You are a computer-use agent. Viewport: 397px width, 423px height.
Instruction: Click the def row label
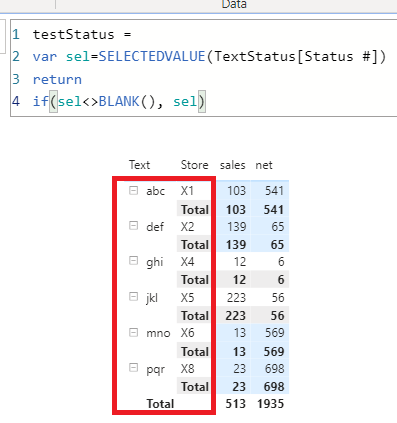pos(155,227)
